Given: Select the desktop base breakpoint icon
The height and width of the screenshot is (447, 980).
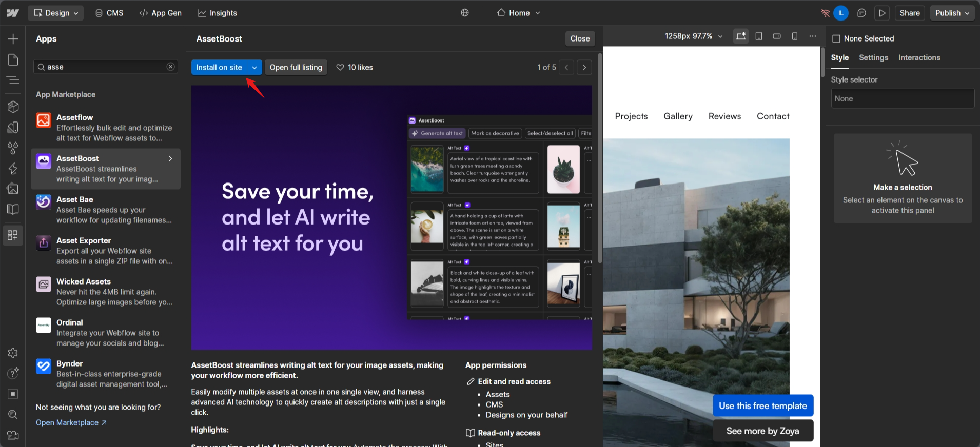Looking at the screenshot, I should tap(741, 36).
